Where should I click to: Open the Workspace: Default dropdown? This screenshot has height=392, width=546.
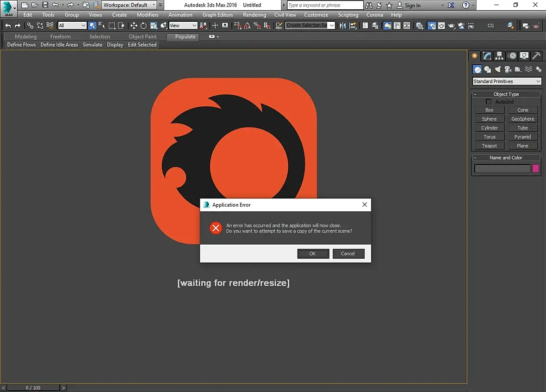click(129, 5)
